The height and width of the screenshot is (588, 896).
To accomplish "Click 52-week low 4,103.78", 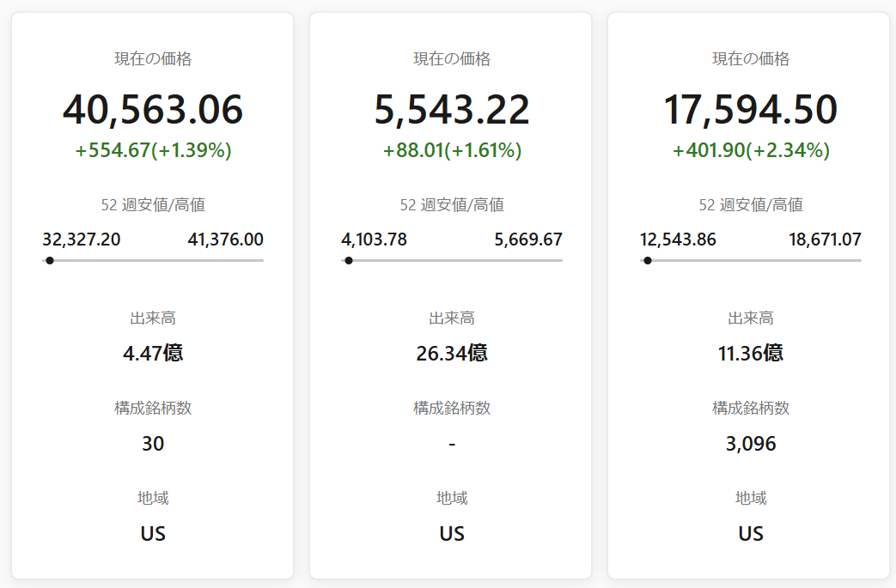I will (x=374, y=239).
